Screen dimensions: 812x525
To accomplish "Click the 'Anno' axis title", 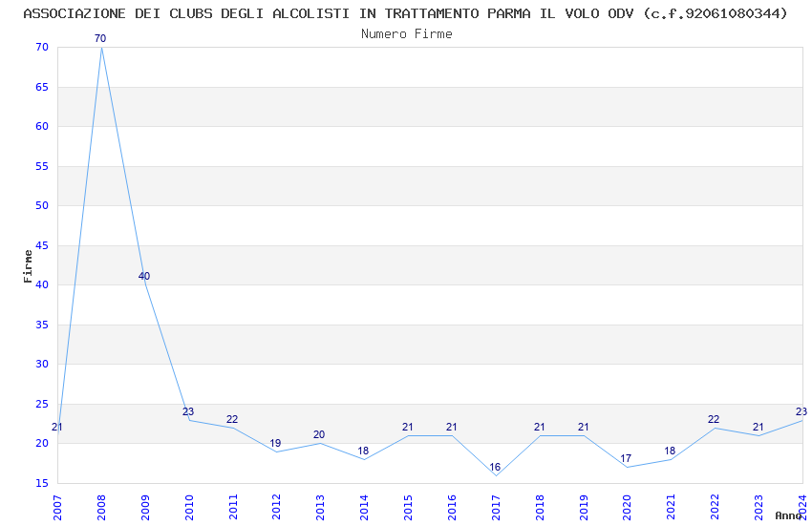I will coord(788,515).
